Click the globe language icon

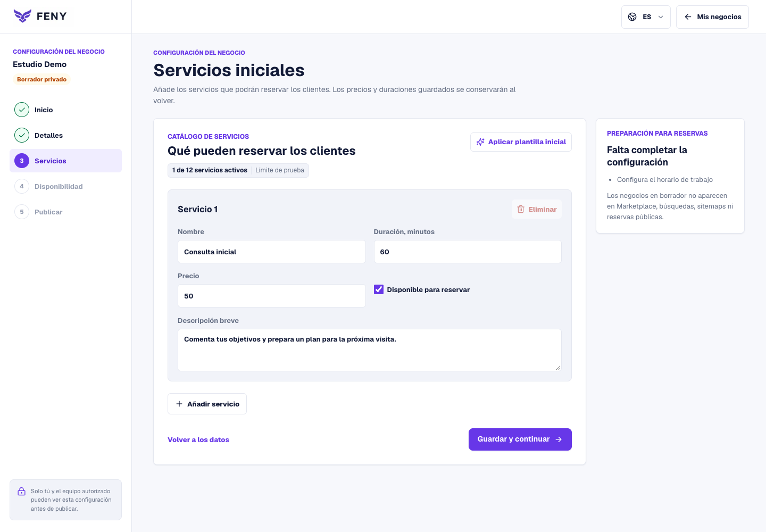[632, 17]
